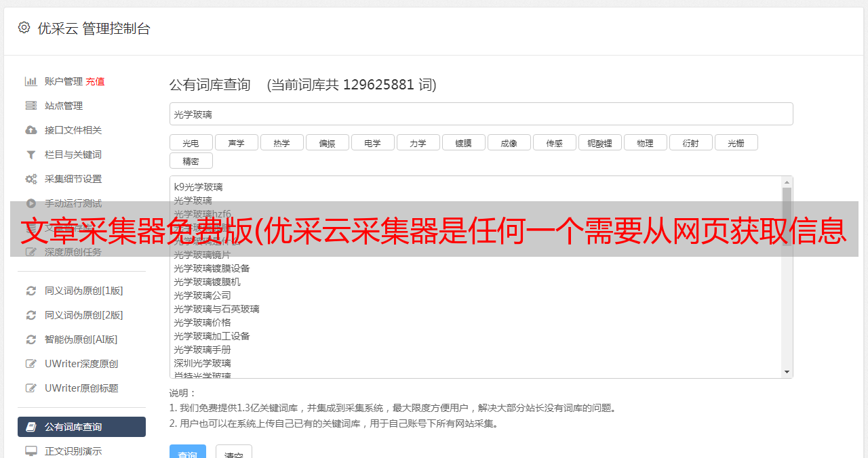Click the 清空 clear button

(234, 452)
